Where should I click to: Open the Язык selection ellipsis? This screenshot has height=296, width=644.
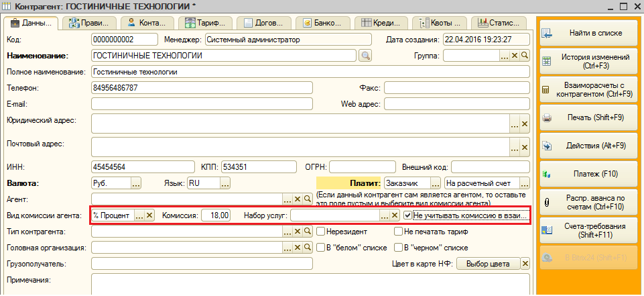(x=225, y=183)
